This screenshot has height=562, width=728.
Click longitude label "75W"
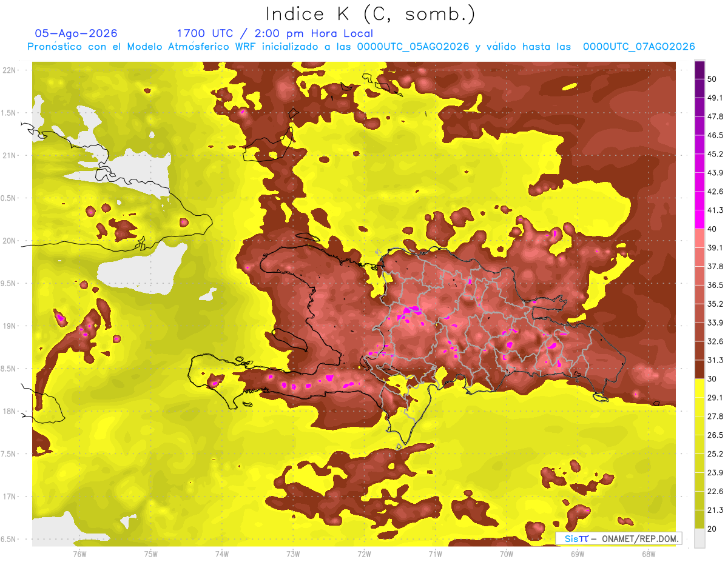151,554
